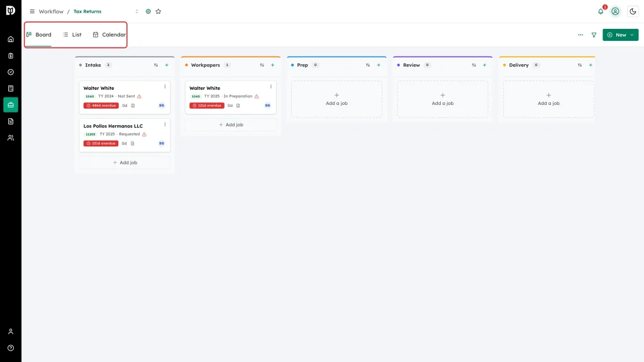This screenshot has height=362, width=644.
Task: Click Add a job placeholder in Delivery
Action: [548, 99]
